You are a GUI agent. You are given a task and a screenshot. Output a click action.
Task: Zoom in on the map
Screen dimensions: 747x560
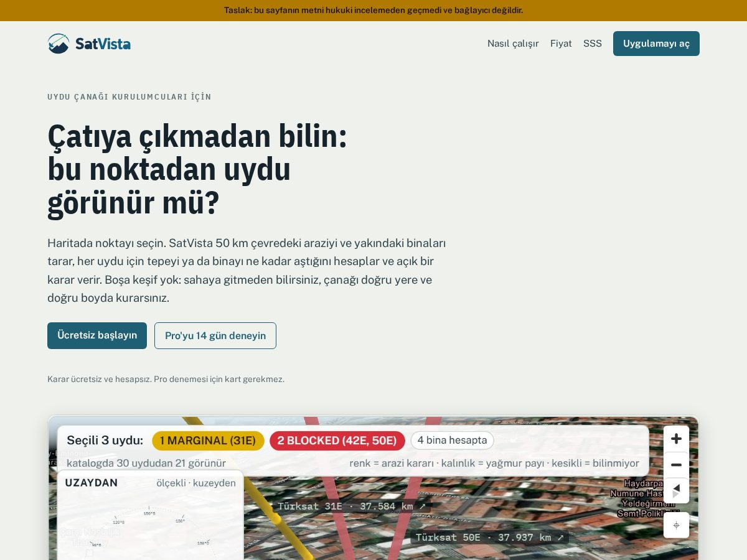point(676,439)
